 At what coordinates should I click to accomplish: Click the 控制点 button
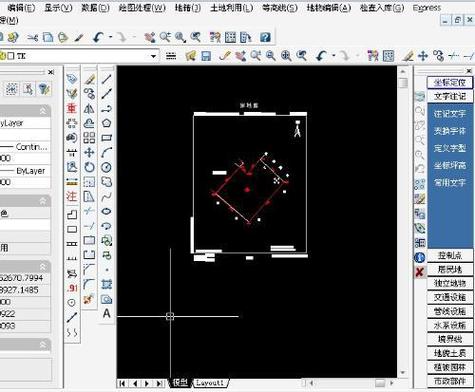pos(450,255)
